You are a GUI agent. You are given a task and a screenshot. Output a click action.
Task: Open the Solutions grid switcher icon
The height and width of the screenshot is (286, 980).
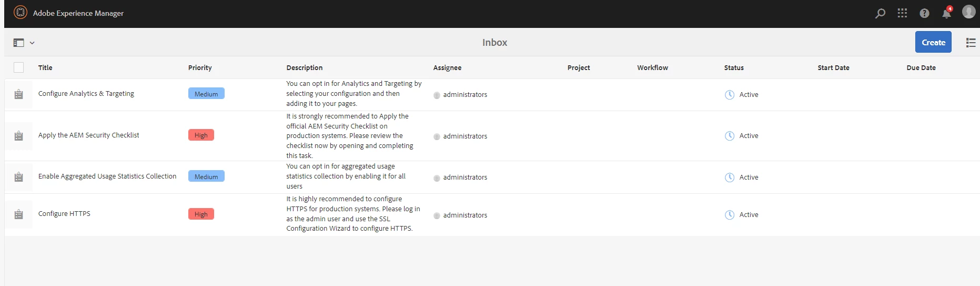tap(902, 13)
